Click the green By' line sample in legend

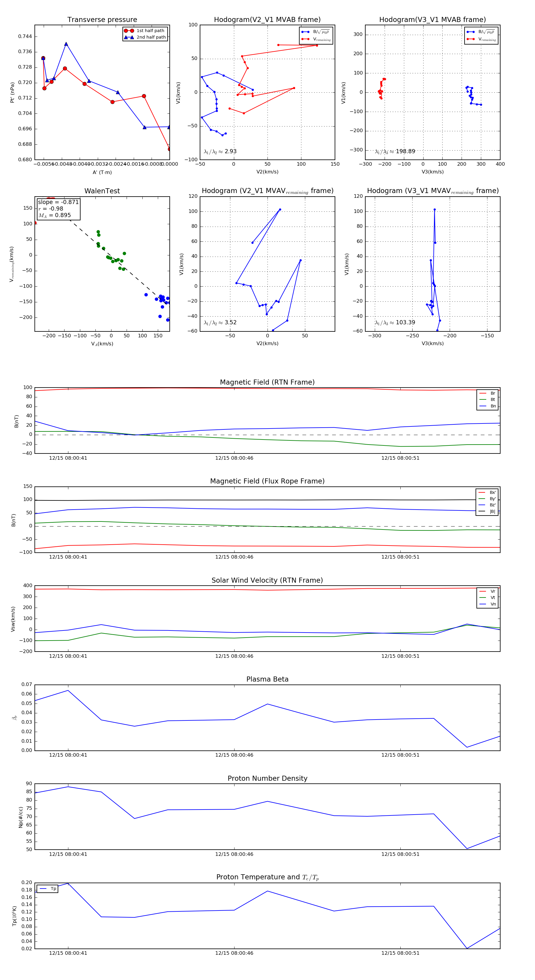point(482,499)
